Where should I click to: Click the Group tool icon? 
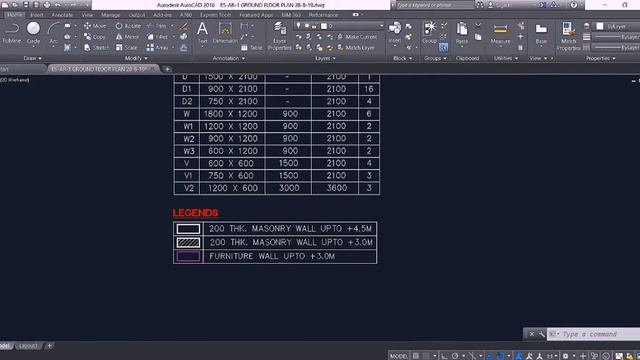[429, 33]
